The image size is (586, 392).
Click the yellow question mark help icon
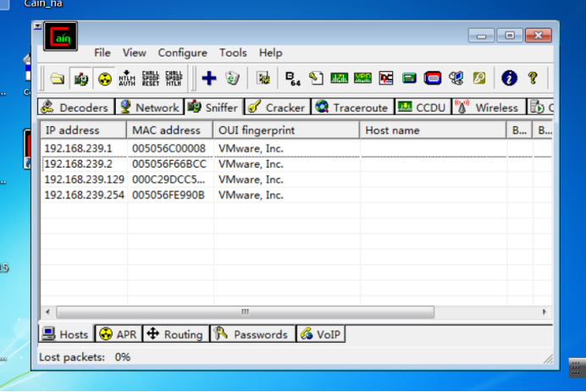[533, 78]
